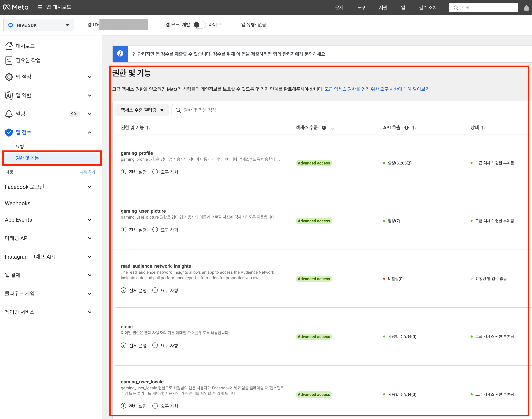Expand the 앱 설정 sidebar section
Image resolution: width=532 pixels, height=419 pixels.
point(90,77)
